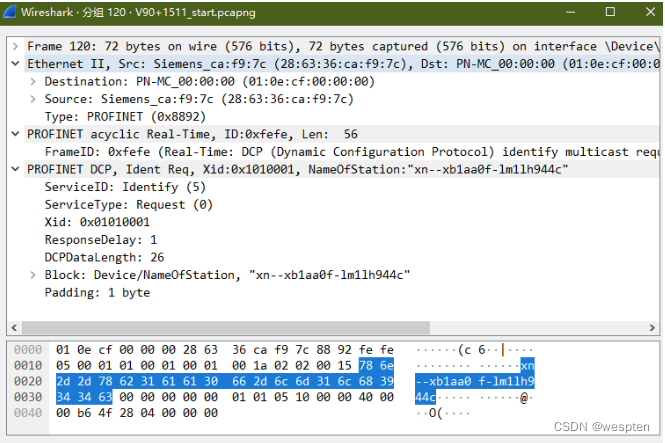Image resolution: width=665 pixels, height=443 pixels.
Task: Click the highlighted ASCII text --xb1aa0
Action: pos(443,381)
